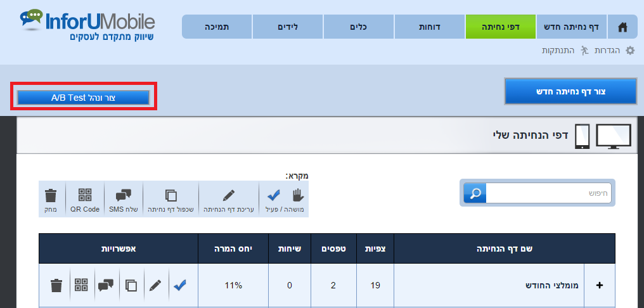This screenshot has width=644, height=308.
Task: Go to the לידים tab
Action: (288, 27)
